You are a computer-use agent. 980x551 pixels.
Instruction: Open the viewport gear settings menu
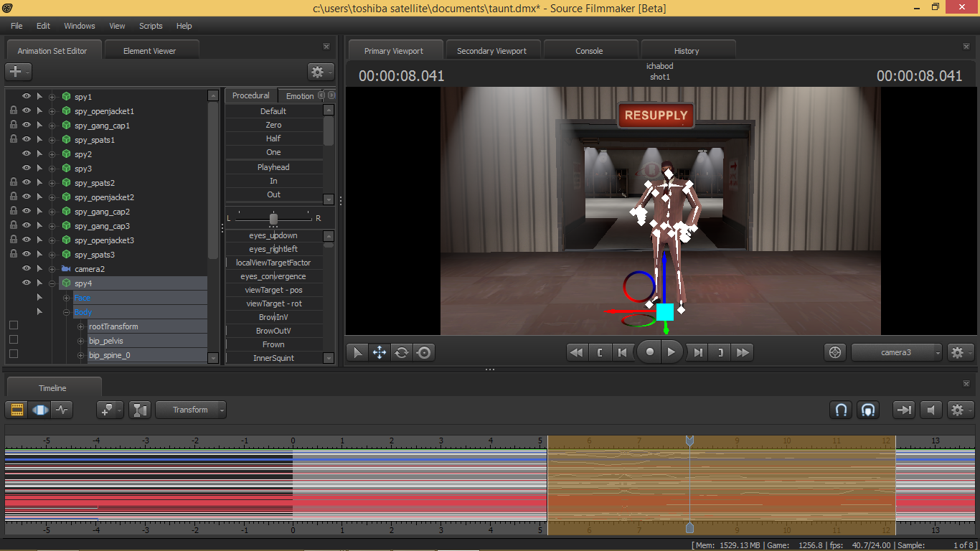click(x=961, y=352)
